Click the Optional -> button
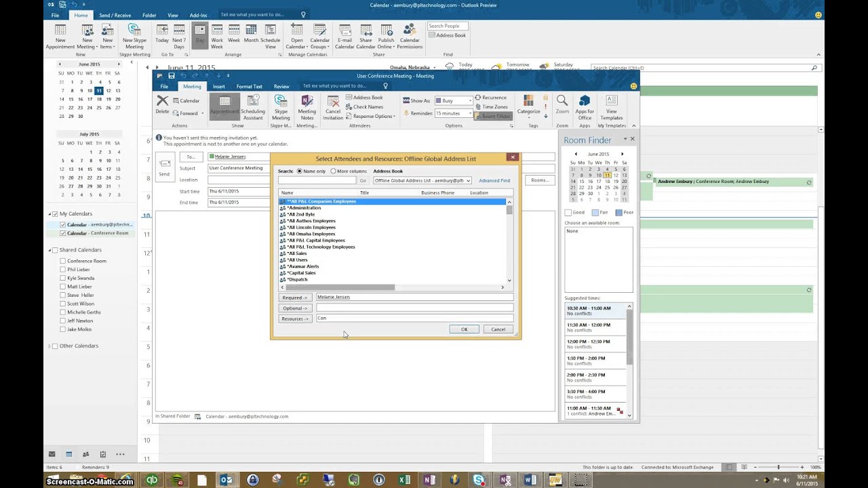 [x=295, y=308]
